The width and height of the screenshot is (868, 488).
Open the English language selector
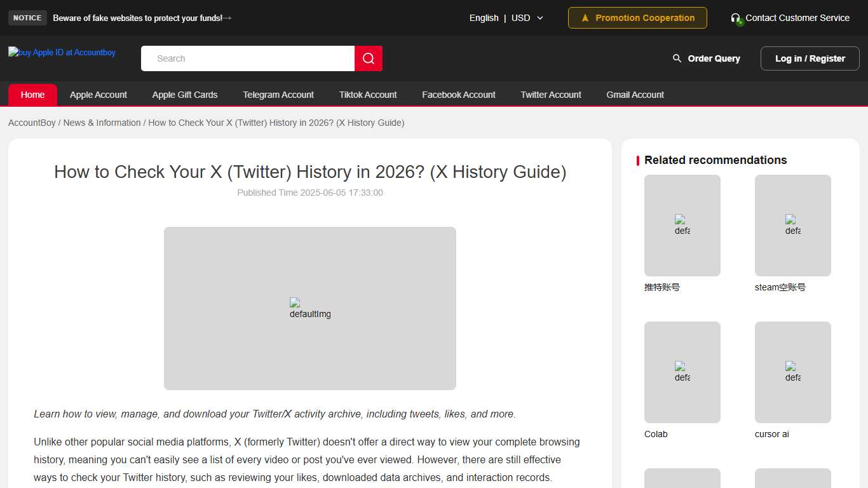pos(484,18)
